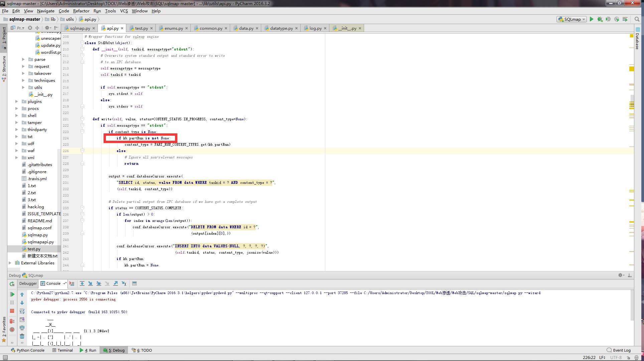The width and height of the screenshot is (644, 361).
Task: Click the down arrow in console sidebar
Action: (22, 303)
